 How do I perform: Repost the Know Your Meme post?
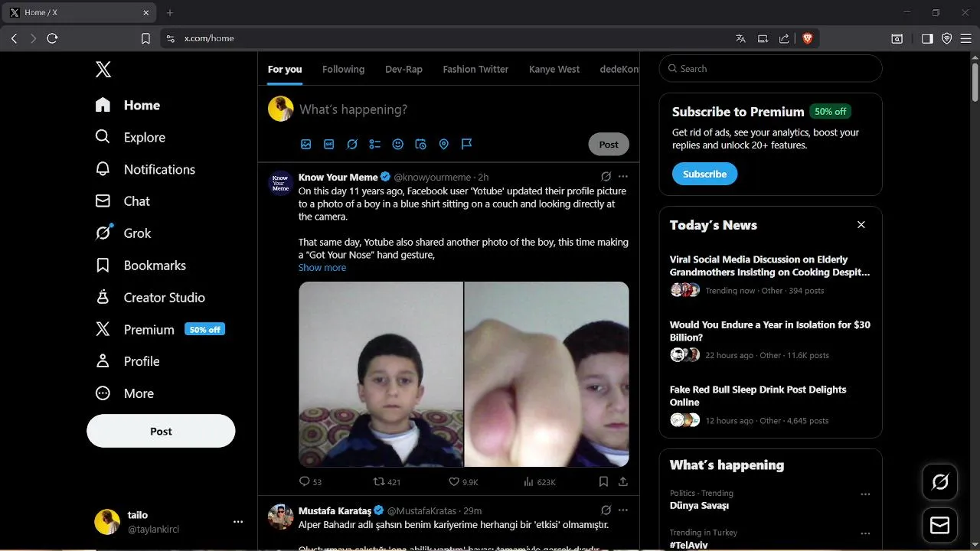[x=387, y=482]
